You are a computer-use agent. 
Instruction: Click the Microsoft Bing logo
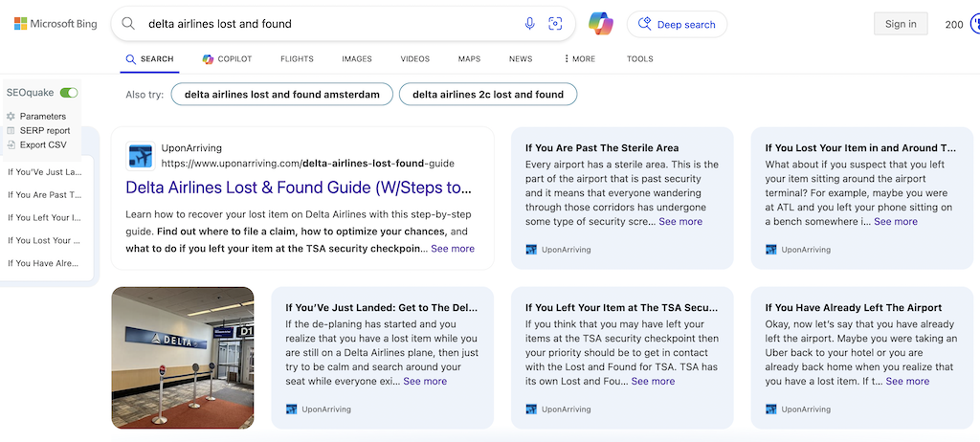coord(56,24)
